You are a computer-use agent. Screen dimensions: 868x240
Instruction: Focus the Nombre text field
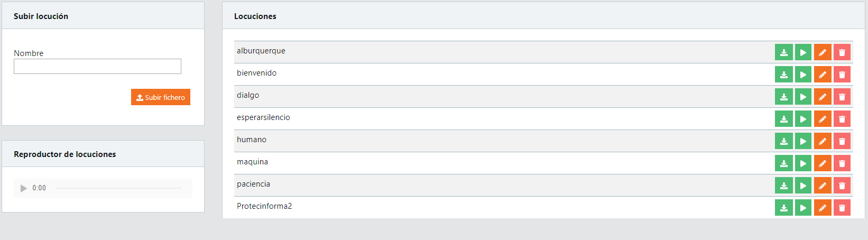tap(97, 67)
